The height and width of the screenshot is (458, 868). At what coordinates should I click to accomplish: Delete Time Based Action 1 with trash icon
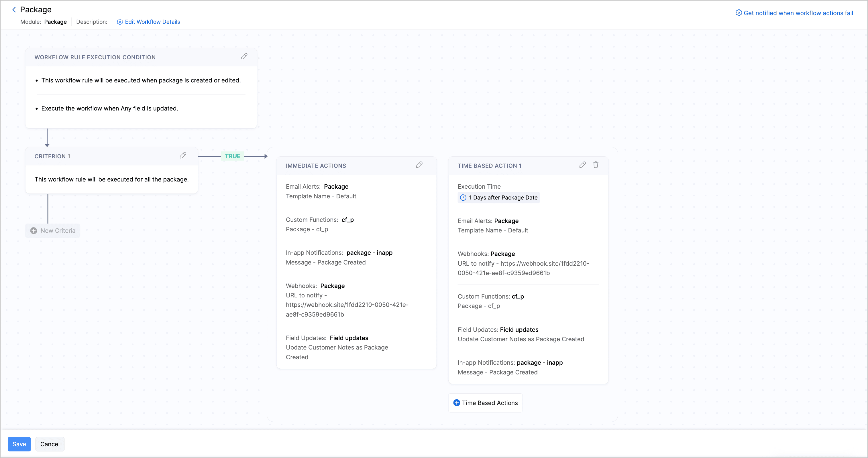coord(595,165)
